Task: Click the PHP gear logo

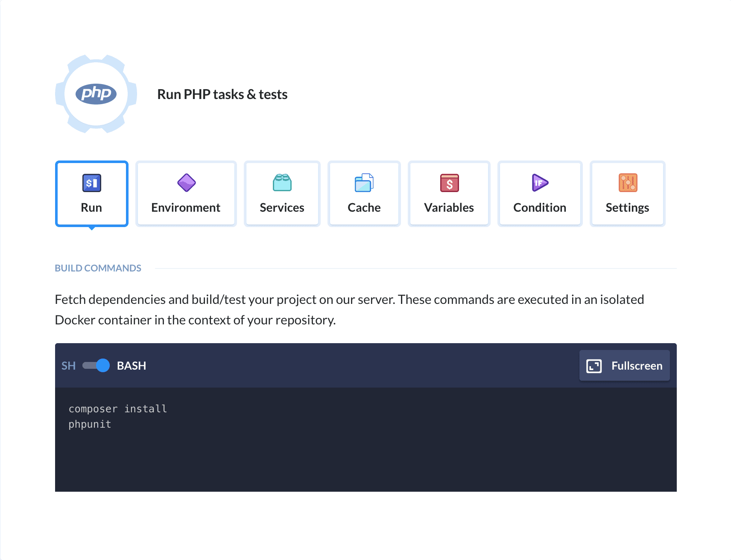Action: [x=96, y=94]
